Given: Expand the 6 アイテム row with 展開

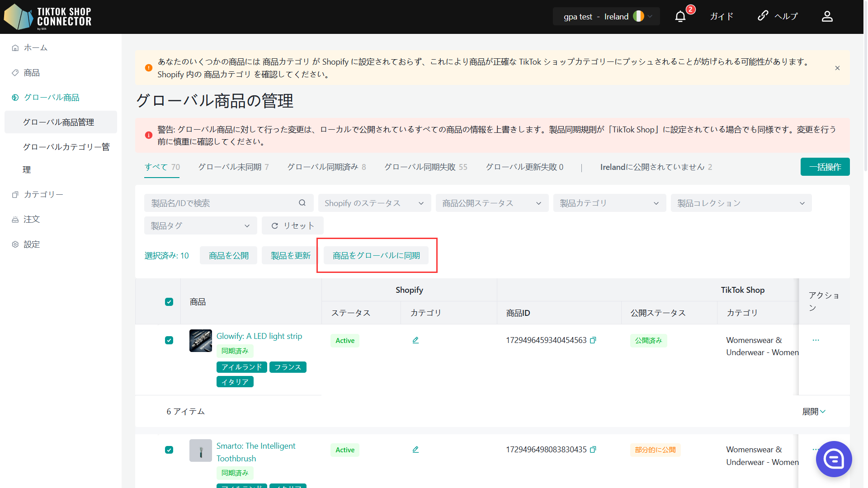Looking at the screenshot, I should 813,412.
